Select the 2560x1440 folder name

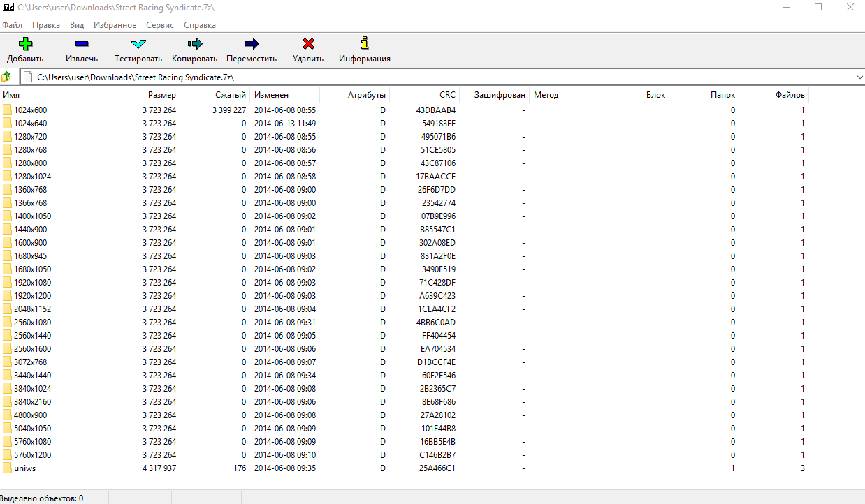[32, 335]
